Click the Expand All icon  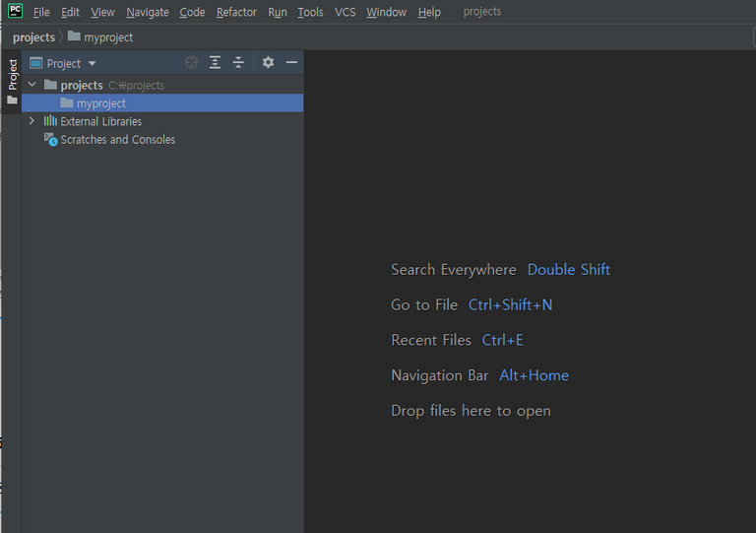[x=215, y=63]
